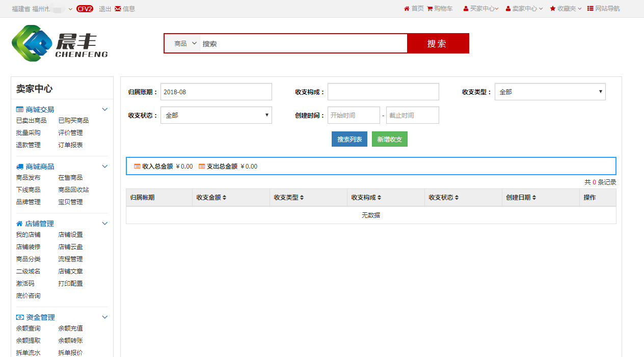The height and width of the screenshot is (357, 644).
Task: Sort table by 收支金额 column arrows
Action: (225, 198)
